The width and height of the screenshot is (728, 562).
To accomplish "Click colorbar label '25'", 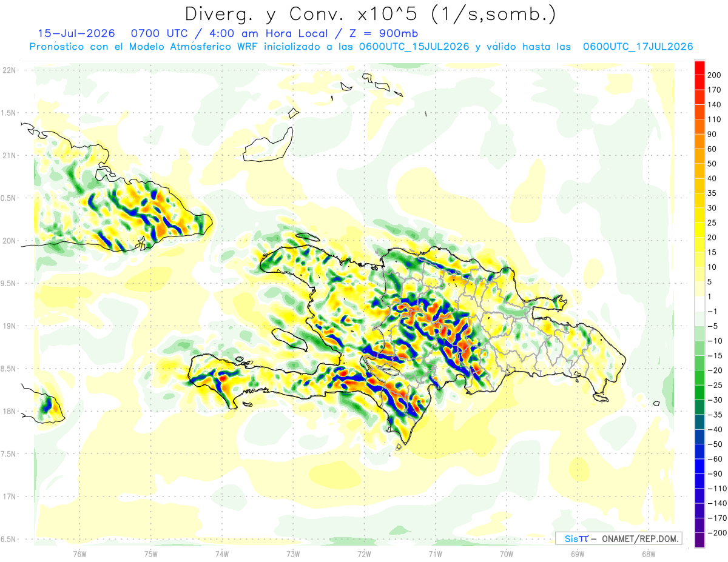I will [713, 222].
